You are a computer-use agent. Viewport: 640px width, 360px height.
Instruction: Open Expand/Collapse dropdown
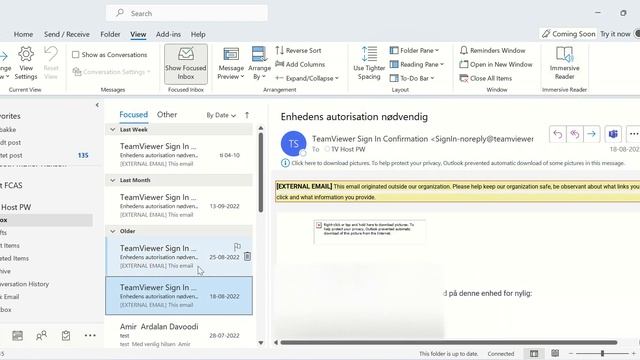pyautogui.click(x=307, y=78)
